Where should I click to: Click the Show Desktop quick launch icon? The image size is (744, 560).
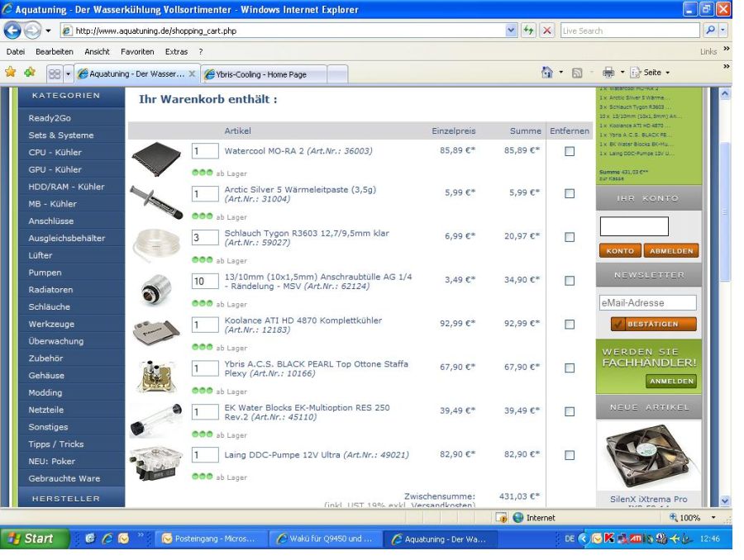point(90,539)
